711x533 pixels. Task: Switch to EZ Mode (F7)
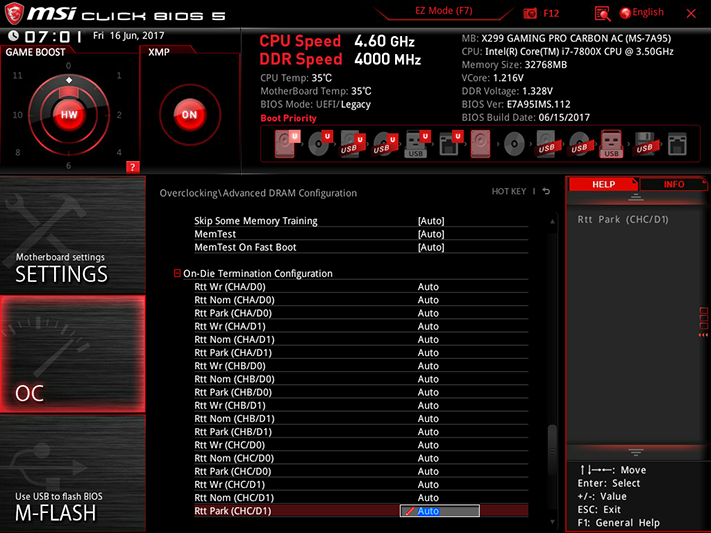tap(443, 11)
